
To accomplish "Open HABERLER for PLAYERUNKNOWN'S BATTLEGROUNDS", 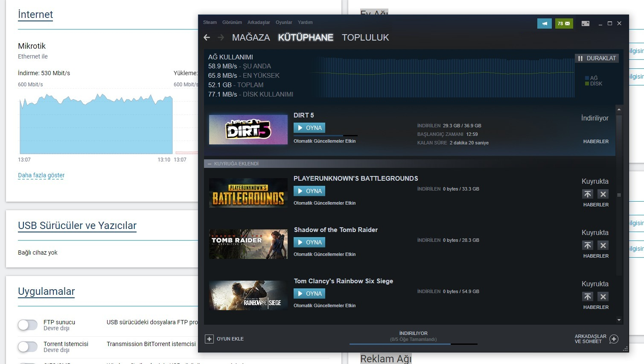I will (x=596, y=205).
